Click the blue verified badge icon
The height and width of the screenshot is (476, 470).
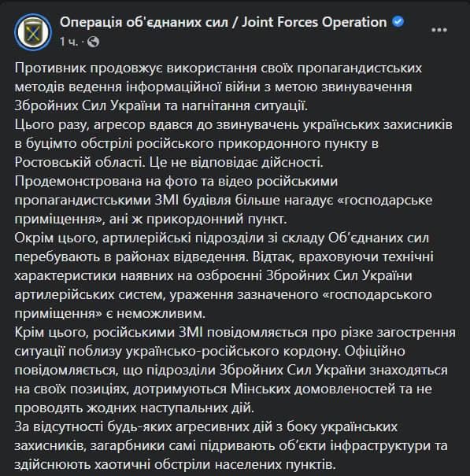pos(398,22)
